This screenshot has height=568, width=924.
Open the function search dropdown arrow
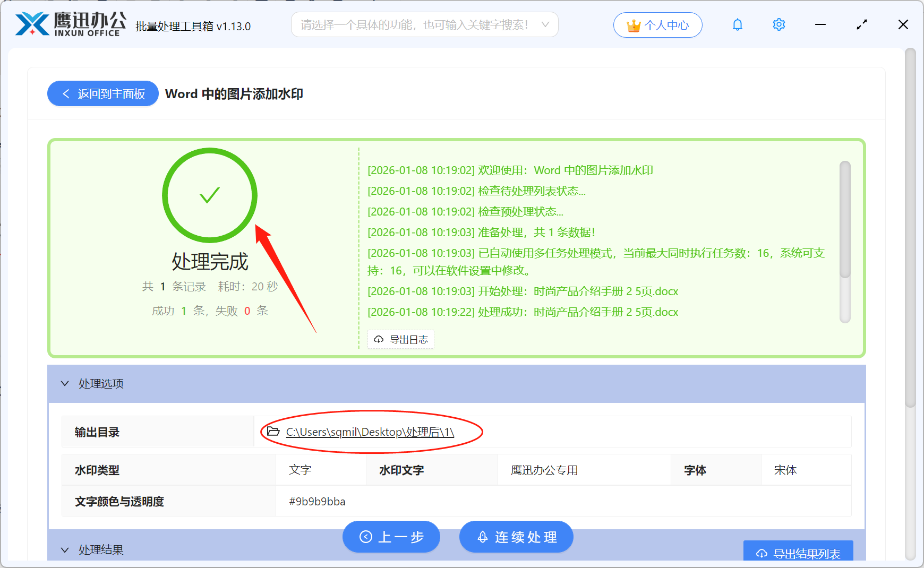click(x=545, y=24)
